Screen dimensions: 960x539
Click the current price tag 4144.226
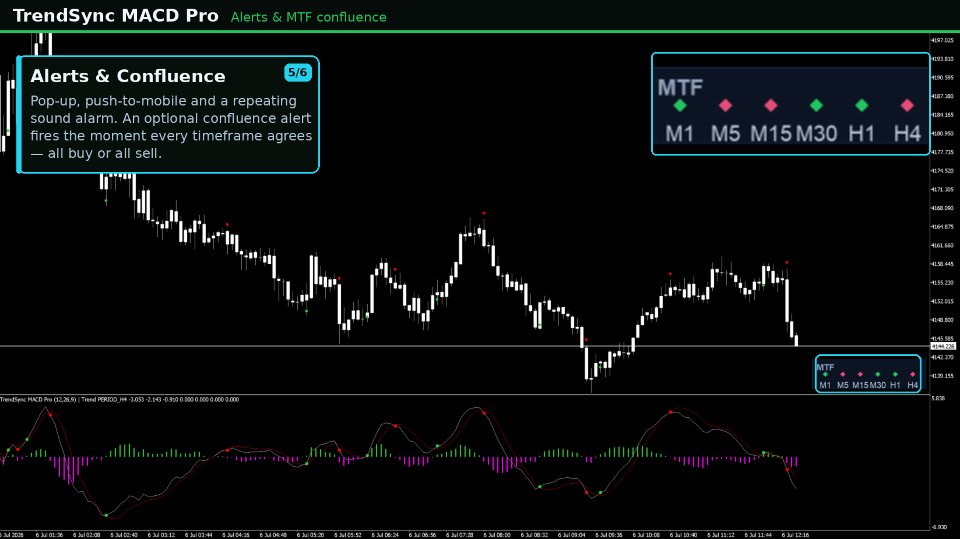[x=943, y=346]
